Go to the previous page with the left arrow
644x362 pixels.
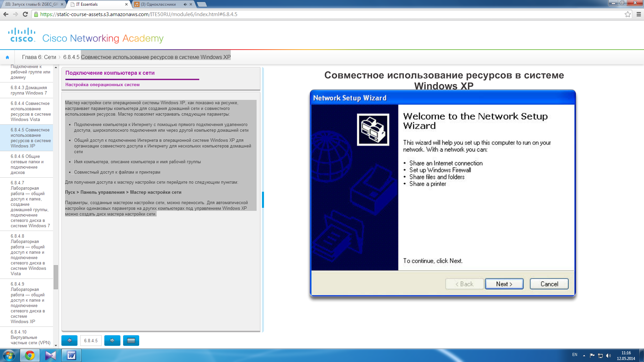pos(69,341)
